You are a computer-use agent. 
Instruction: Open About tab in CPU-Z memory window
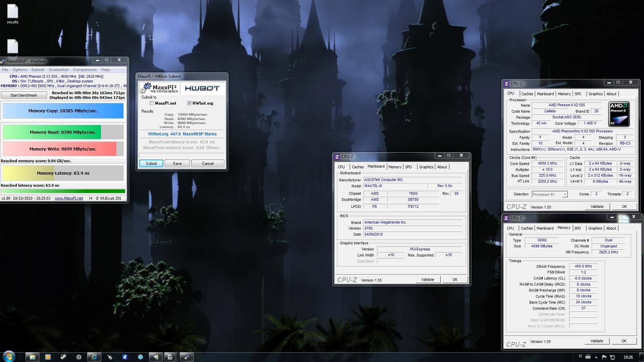click(611, 228)
